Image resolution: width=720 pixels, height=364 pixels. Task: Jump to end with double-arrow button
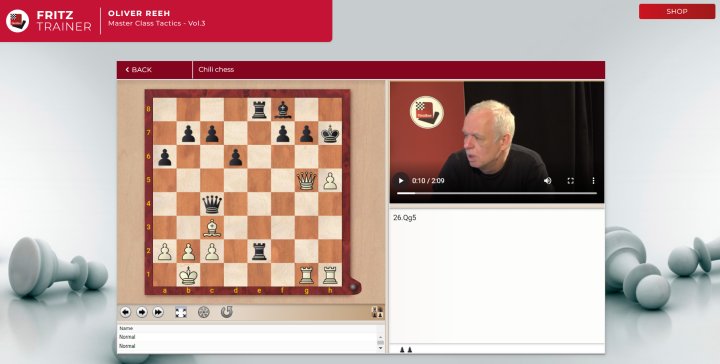coord(158,312)
